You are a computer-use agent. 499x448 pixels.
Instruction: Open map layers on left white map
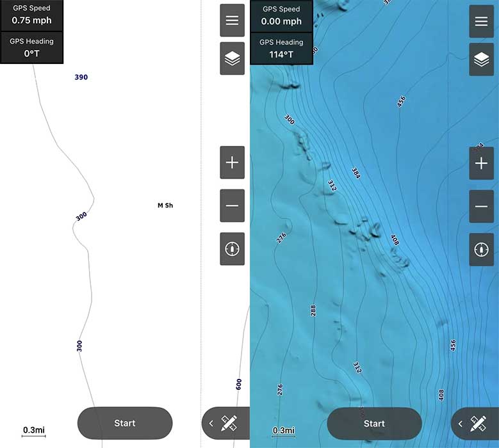point(233,58)
